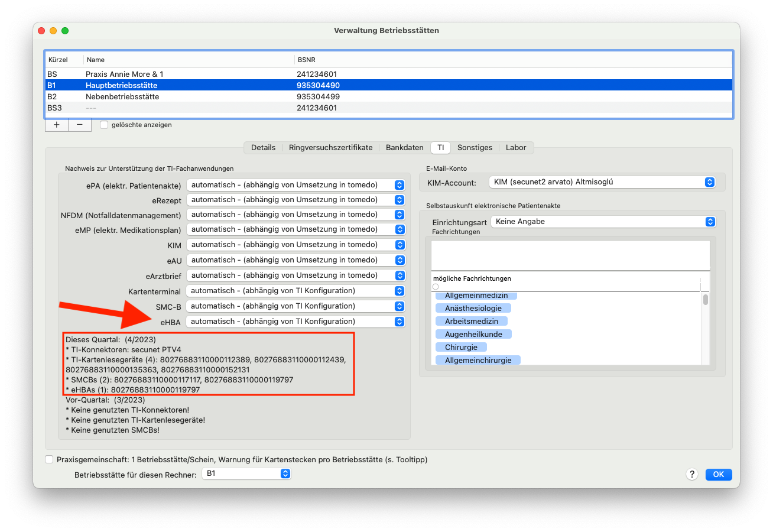Select row Praxis Annie More & 1
The width and height of the screenshot is (773, 532).
click(x=389, y=74)
